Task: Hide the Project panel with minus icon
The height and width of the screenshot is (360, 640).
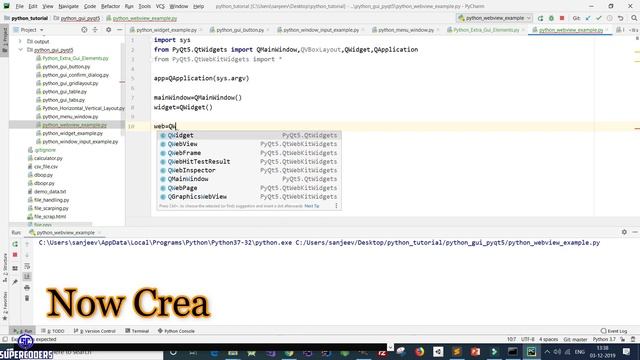Action: tap(119, 30)
